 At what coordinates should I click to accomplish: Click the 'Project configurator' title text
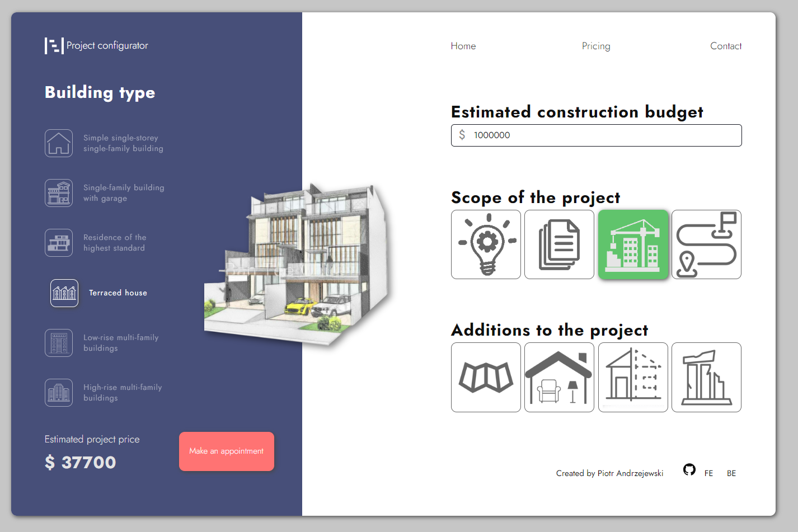(x=107, y=46)
